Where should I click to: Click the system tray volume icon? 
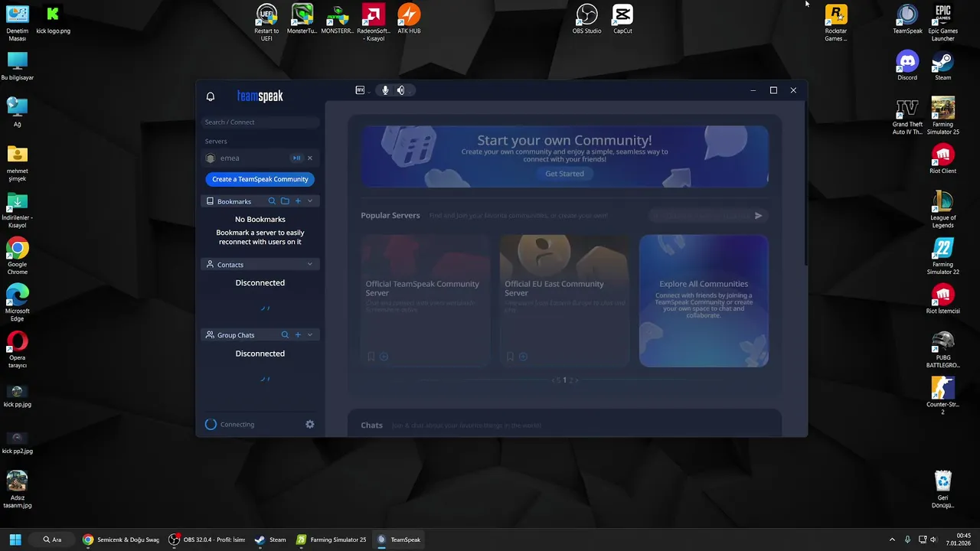933,540
